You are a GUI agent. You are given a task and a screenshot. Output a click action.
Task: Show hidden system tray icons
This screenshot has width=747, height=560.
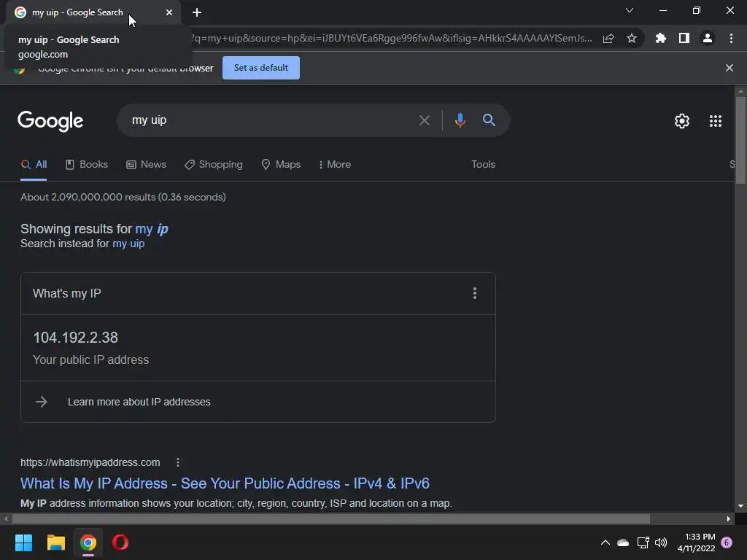605,542
